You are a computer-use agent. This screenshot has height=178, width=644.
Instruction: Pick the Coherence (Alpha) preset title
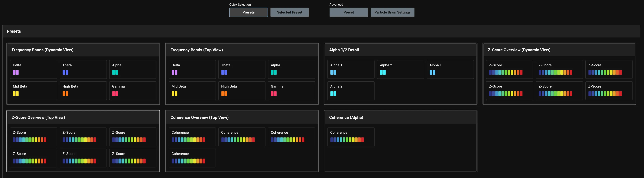click(346, 117)
